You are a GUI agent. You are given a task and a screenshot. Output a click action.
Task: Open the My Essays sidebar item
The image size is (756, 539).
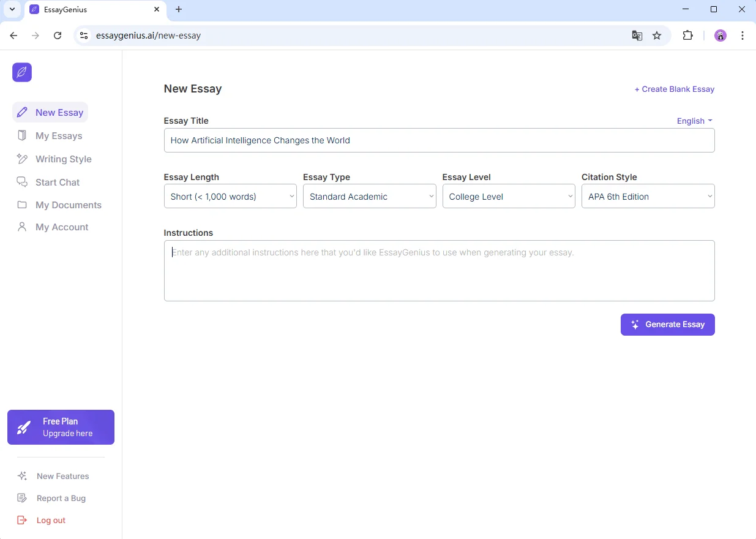point(58,136)
